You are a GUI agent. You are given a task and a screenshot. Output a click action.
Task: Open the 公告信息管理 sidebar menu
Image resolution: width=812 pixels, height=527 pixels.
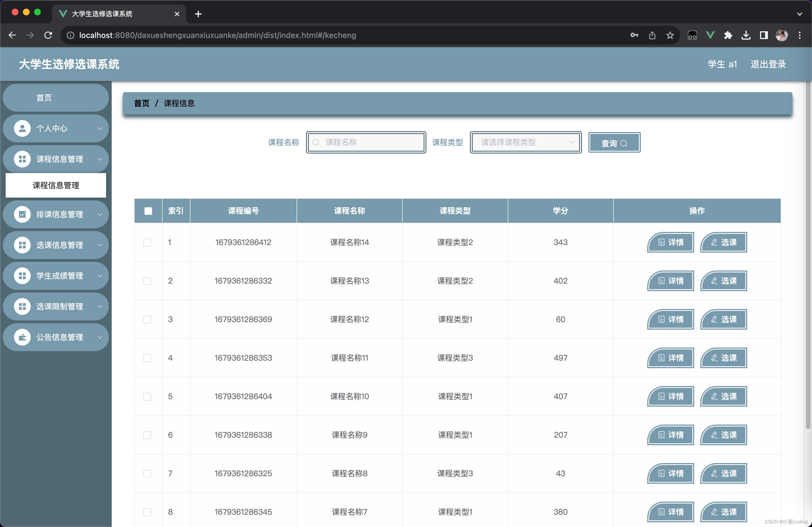[56, 337]
